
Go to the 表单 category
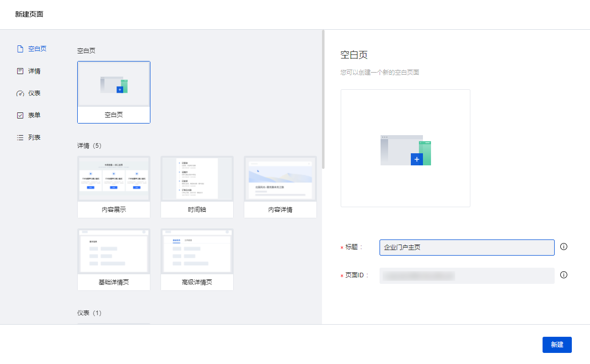click(x=29, y=115)
